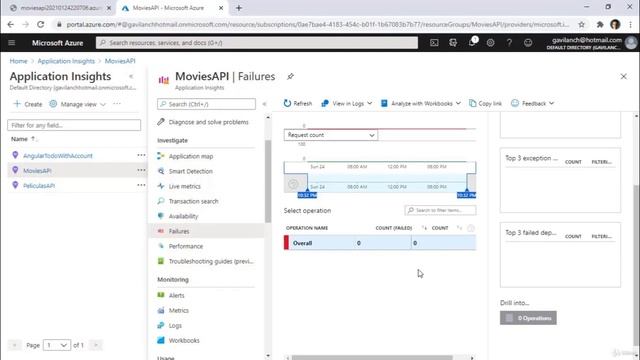Click the MoviesAPI breadcrumb
Screen dimensions: 640x360
[x=120, y=61]
